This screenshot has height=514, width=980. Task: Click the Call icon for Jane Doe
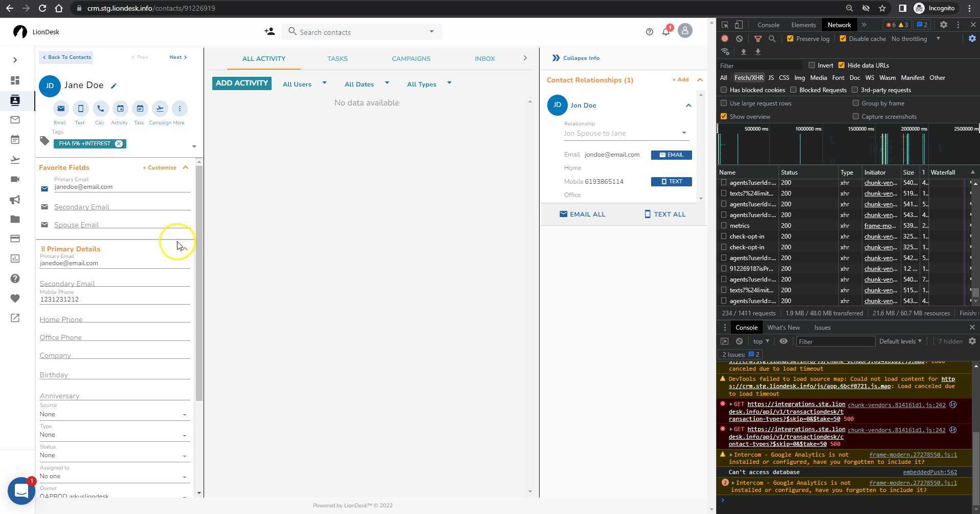point(99,109)
